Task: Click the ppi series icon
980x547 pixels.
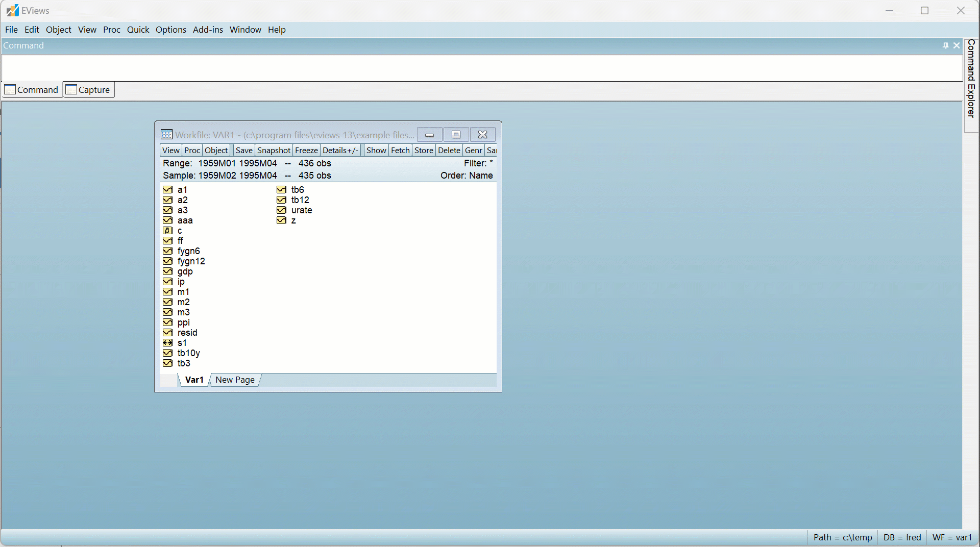Action: point(167,322)
